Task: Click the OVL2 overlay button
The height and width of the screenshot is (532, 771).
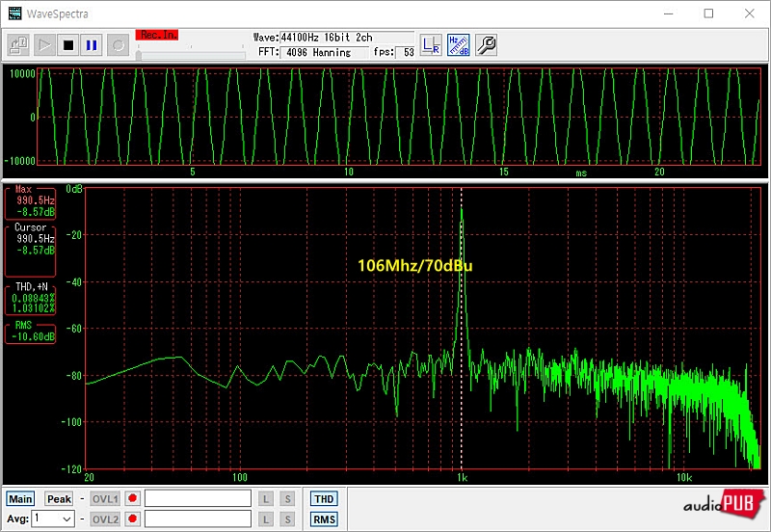Action: (105, 519)
